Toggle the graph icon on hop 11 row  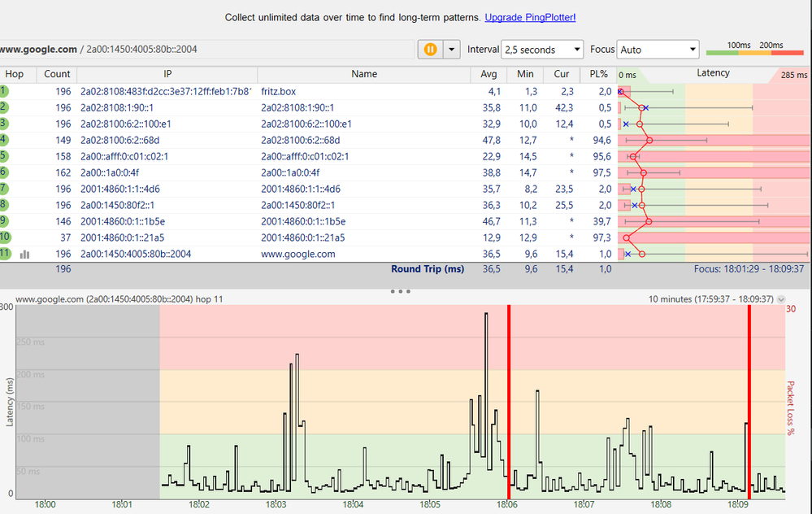(24, 254)
